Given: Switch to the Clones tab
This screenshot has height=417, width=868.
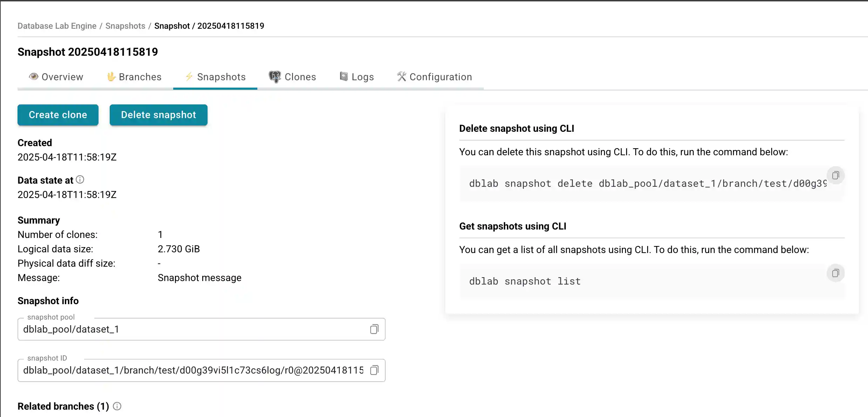Looking at the screenshot, I should [x=300, y=77].
